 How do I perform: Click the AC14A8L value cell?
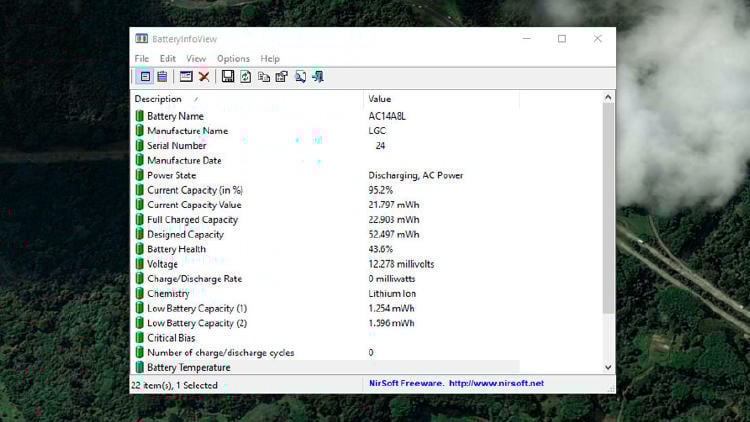point(387,116)
